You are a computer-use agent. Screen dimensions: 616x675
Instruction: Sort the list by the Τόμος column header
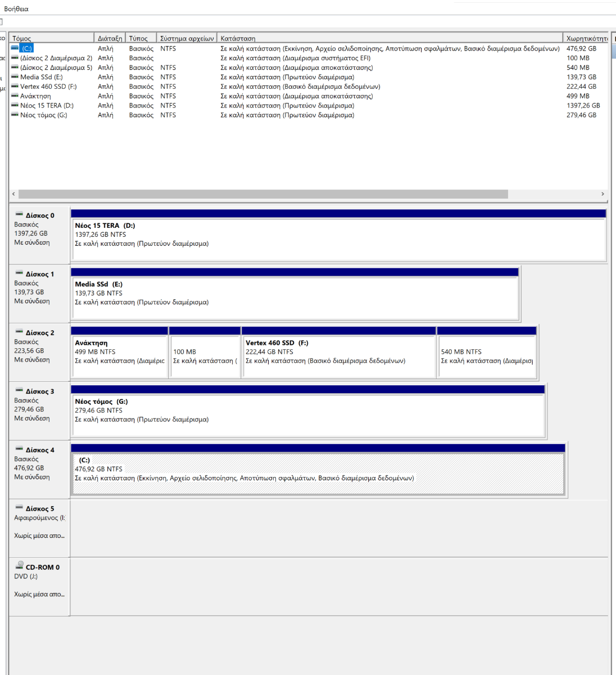[51, 38]
